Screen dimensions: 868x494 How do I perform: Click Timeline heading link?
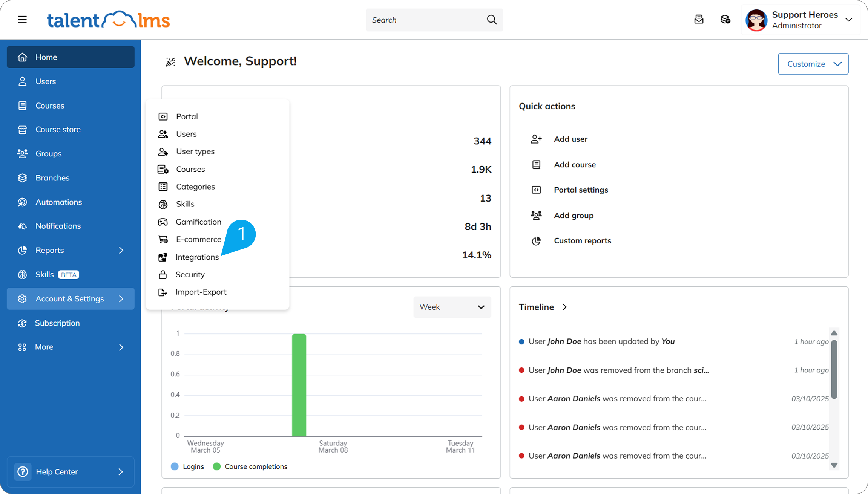536,307
